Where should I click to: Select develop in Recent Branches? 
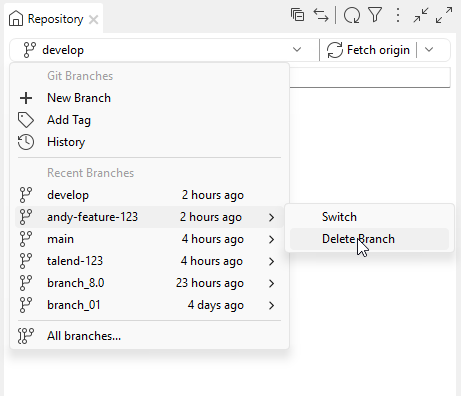click(x=149, y=195)
